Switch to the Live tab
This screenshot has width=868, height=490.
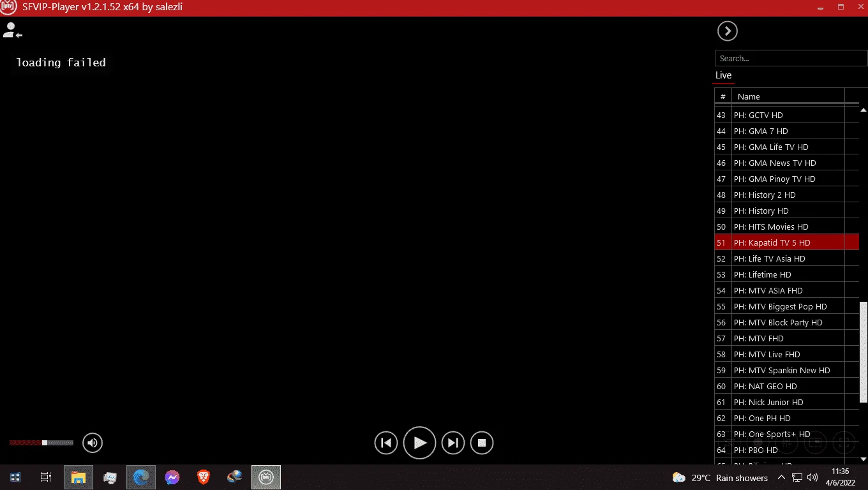(x=723, y=75)
